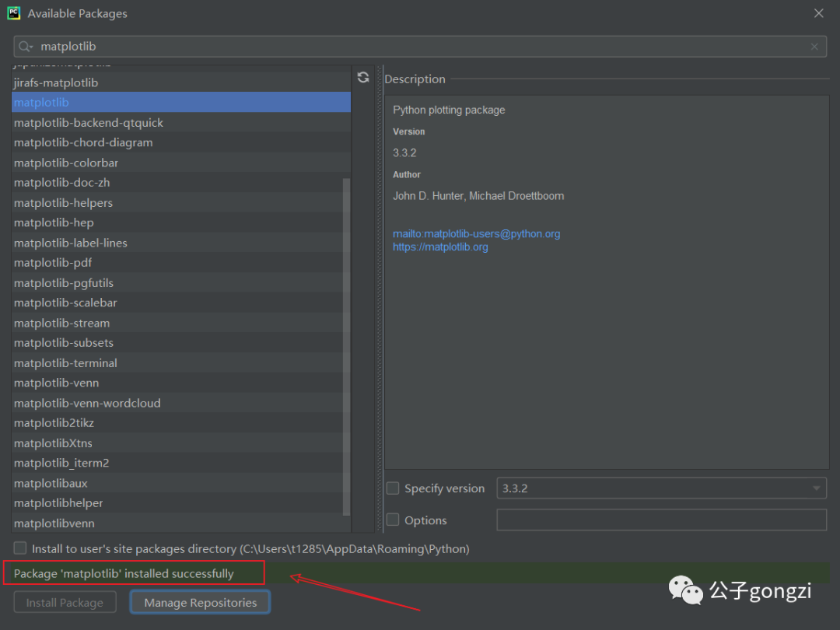The width and height of the screenshot is (840, 630).
Task: Select the jirafs-matplotlib package
Action: [x=181, y=82]
